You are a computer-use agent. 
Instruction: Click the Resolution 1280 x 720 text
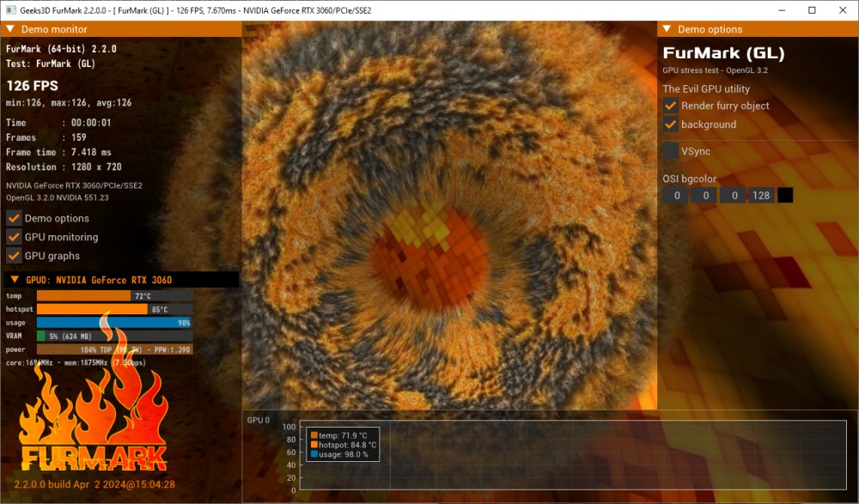click(x=64, y=167)
